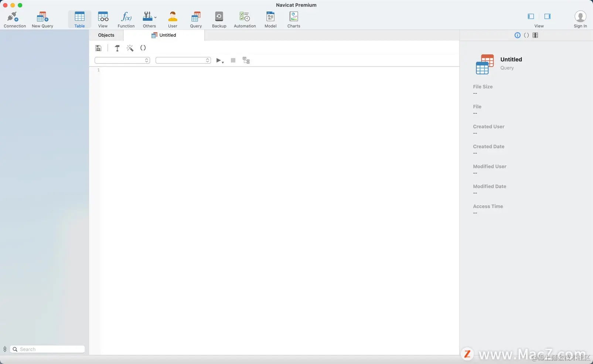Switch to the Objects tab
Screen dimensions: 593x364
point(106,35)
